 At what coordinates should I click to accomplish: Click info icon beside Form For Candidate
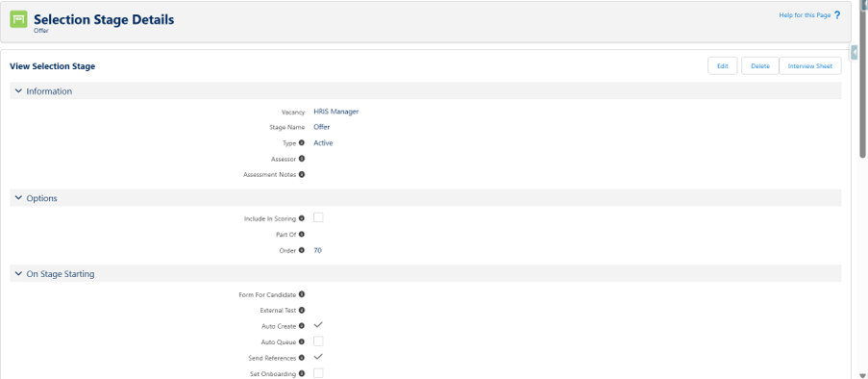(x=302, y=294)
